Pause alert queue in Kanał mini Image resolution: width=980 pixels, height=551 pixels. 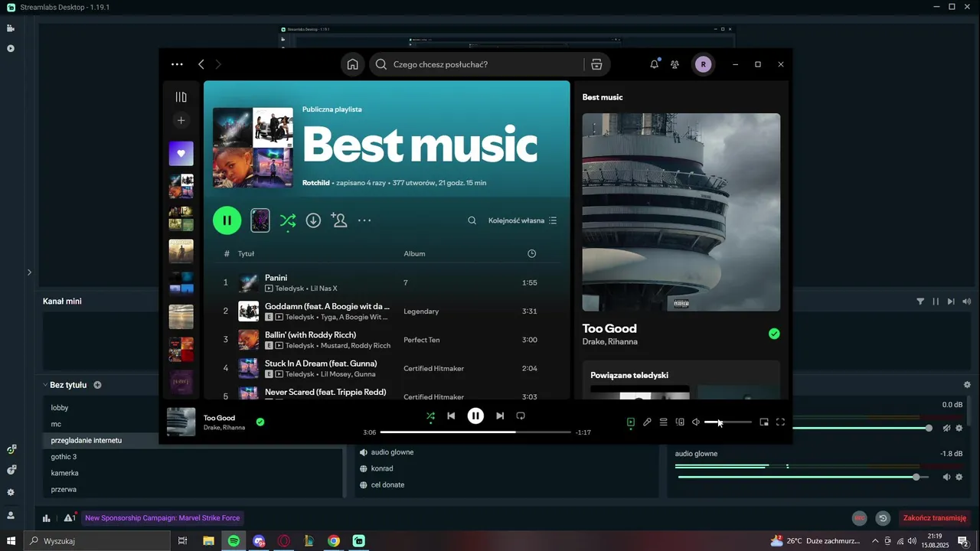936,302
